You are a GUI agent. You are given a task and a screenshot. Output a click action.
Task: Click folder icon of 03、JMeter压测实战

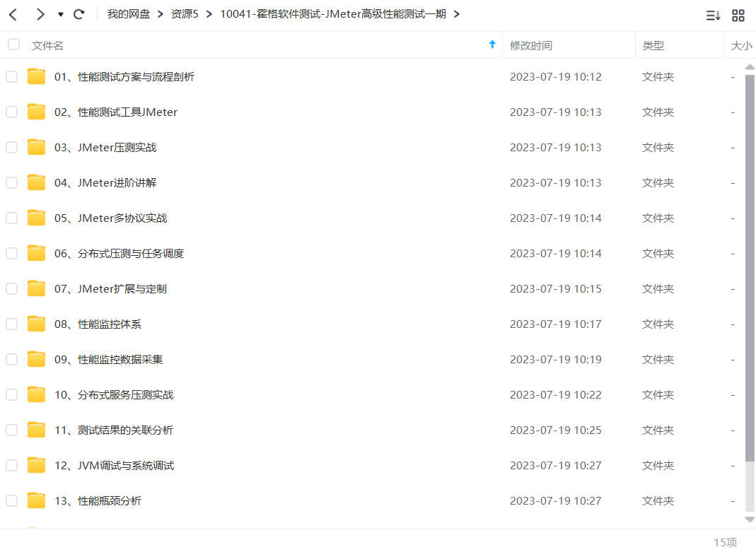tap(36, 146)
